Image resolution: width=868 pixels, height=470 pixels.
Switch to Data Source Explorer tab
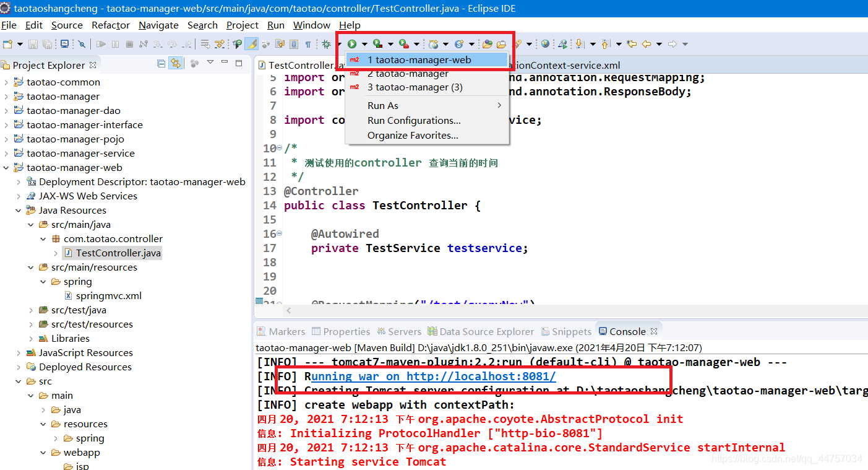pos(480,331)
